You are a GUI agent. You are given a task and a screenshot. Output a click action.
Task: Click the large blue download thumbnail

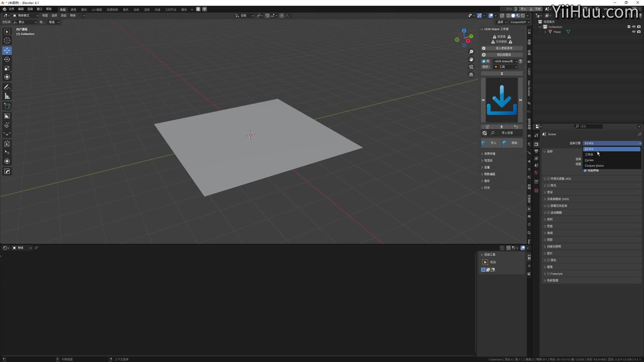click(502, 100)
